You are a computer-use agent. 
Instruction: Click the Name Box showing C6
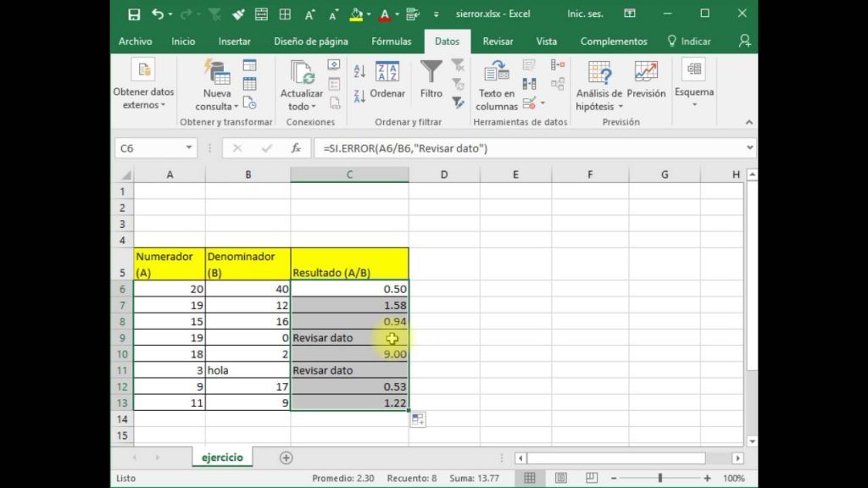point(153,148)
